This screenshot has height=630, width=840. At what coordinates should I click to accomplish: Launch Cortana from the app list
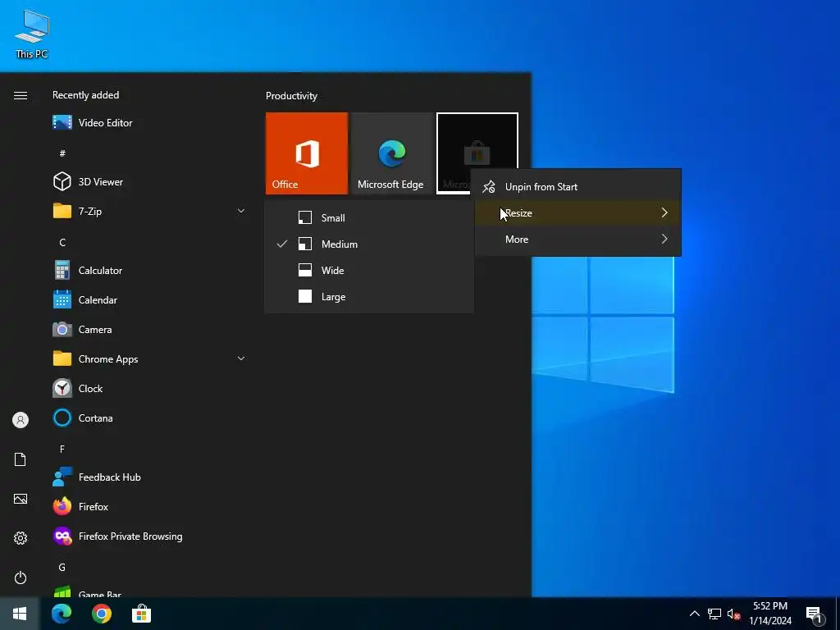pyautogui.click(x=149, y=418)
